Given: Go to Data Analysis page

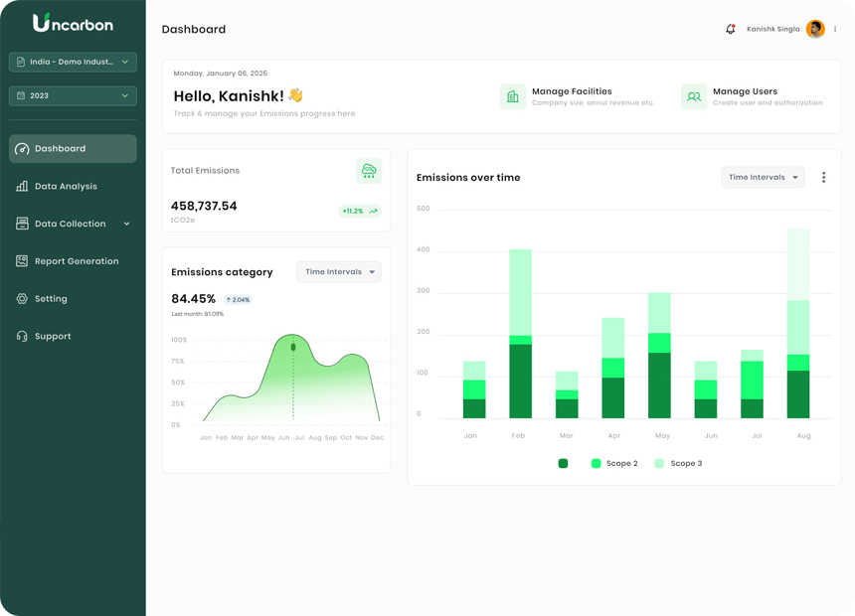Looking at the screenshot, I should 66,187.
